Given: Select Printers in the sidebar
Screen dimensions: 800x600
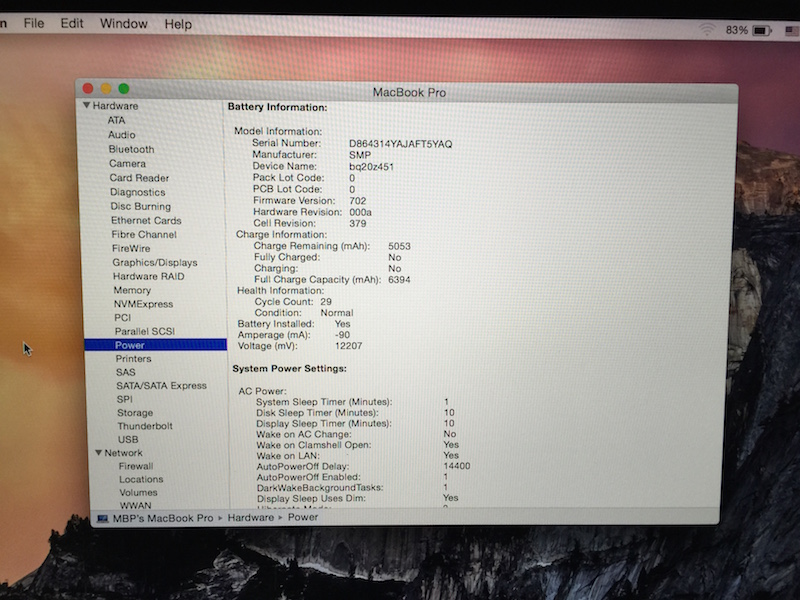Looking at the screenshot, I should 133,359.
